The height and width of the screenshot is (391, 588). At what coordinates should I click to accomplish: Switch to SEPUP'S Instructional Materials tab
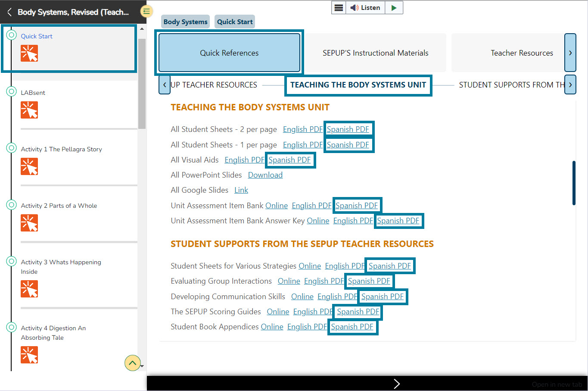click(x=375, y=53)
